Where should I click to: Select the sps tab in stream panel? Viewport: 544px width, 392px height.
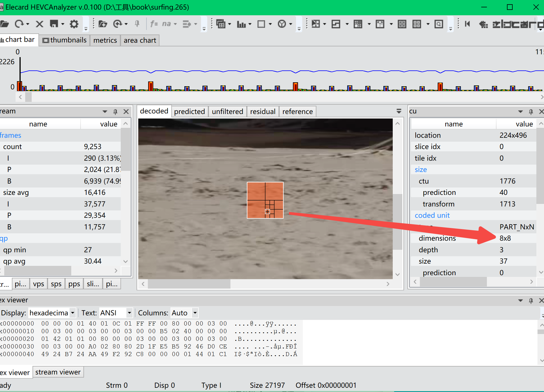[x=56, y=284]
